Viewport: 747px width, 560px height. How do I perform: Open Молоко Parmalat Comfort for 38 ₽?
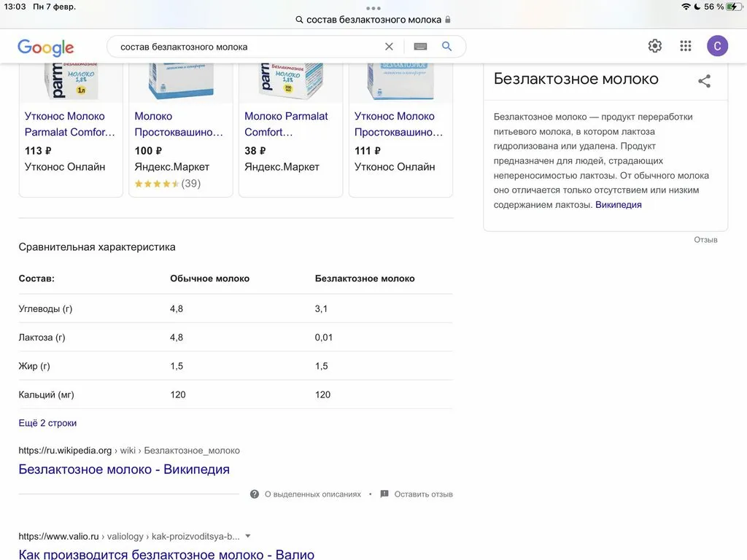coord(287,124)
